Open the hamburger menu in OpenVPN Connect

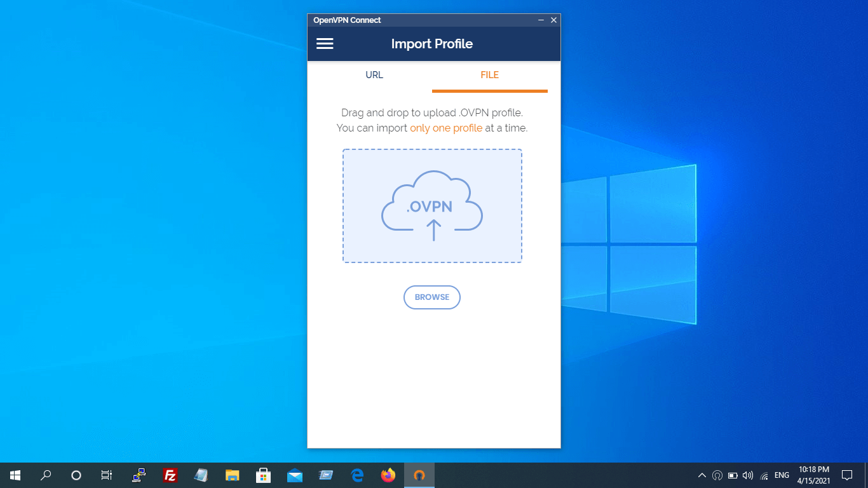click(325, 44)
